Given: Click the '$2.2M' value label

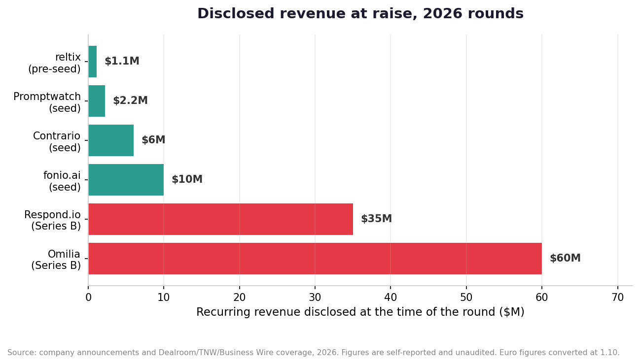Looking at the screenshot, I should 130,101.
